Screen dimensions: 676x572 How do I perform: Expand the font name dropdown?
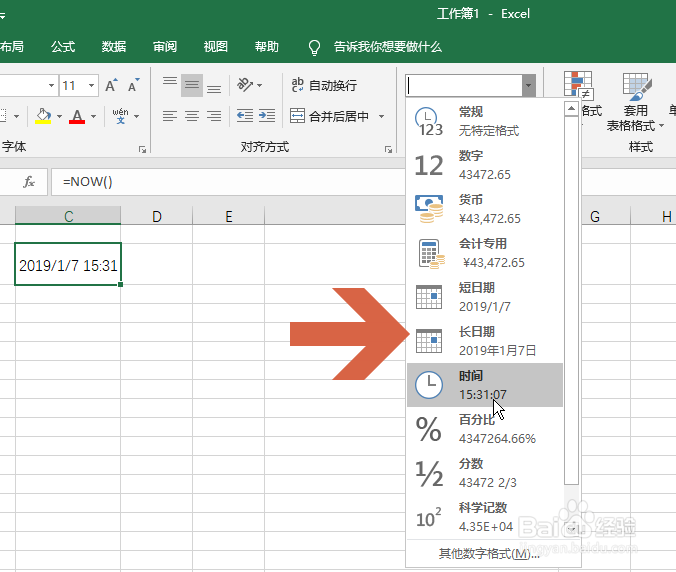pyautogui.click(x=51, y=85)
